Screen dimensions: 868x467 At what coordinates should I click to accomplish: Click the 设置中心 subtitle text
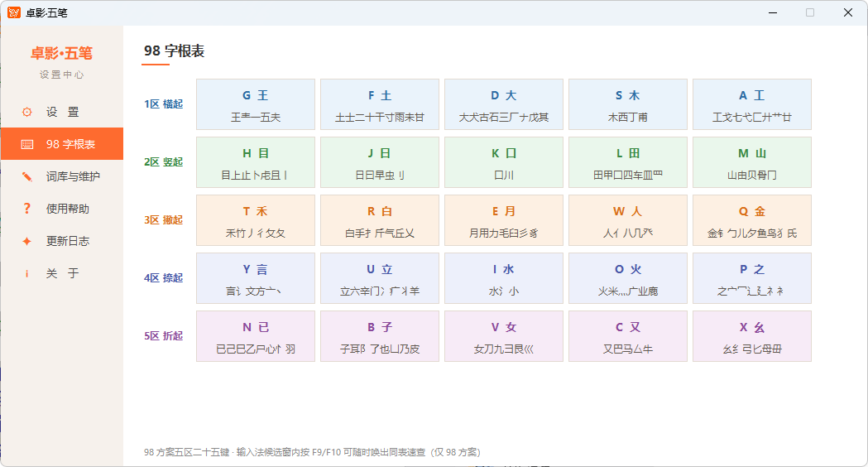pyautogui.click(x=61, y=75)
